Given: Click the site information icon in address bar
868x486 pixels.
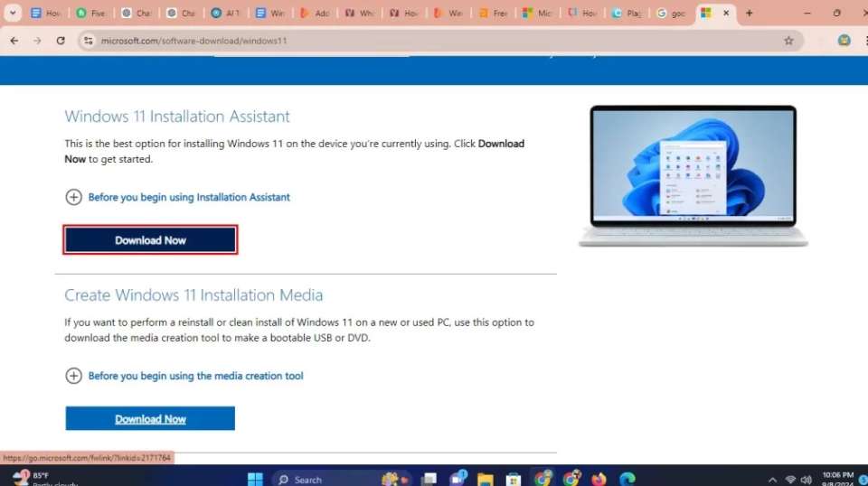Looking at the screenshot, I should (88, 41).
